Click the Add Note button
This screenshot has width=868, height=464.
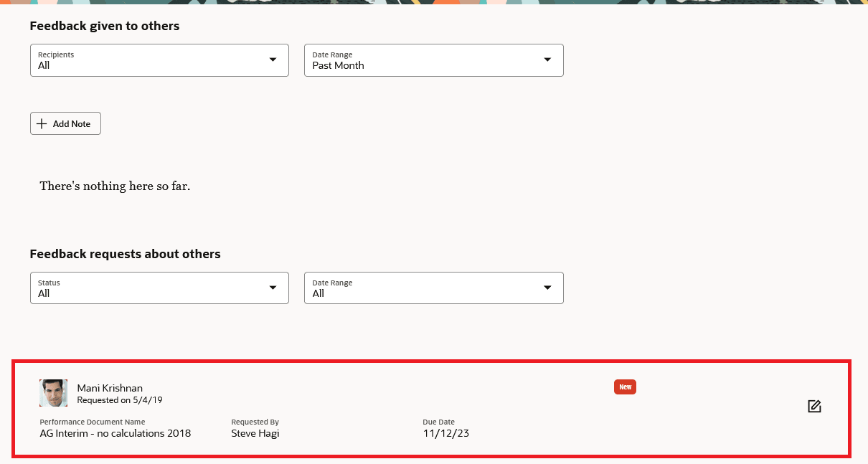click(x=65, y=123)
